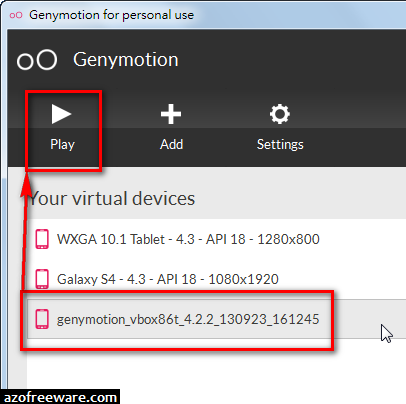Click the Genymotion double-circle logo in the header
406x404 pixels.
click(x=37, y=60)
